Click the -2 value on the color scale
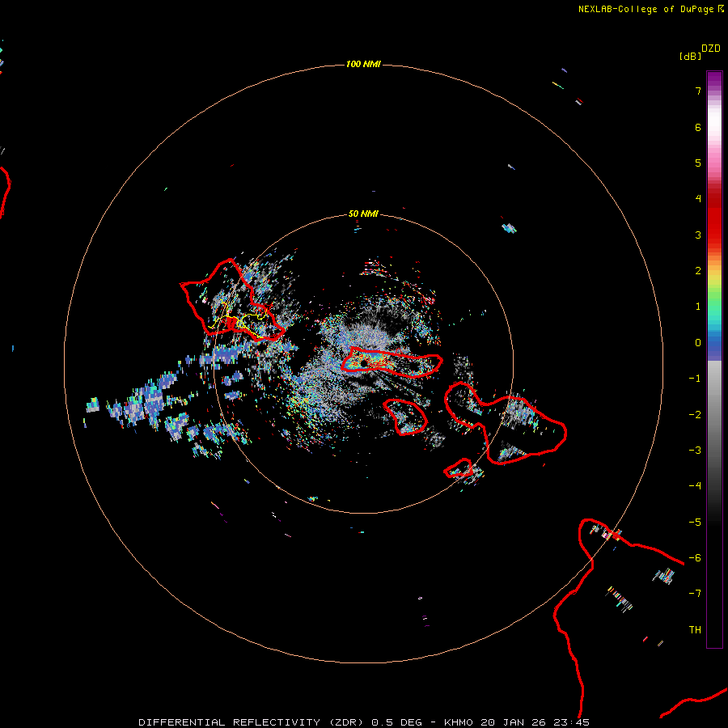This screenshot has height=728, width=728. pyautogui.click(x=695, y=415)
